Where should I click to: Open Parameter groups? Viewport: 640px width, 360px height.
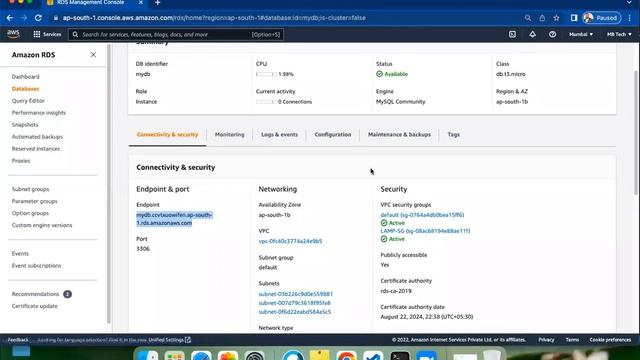click(35, 201)
